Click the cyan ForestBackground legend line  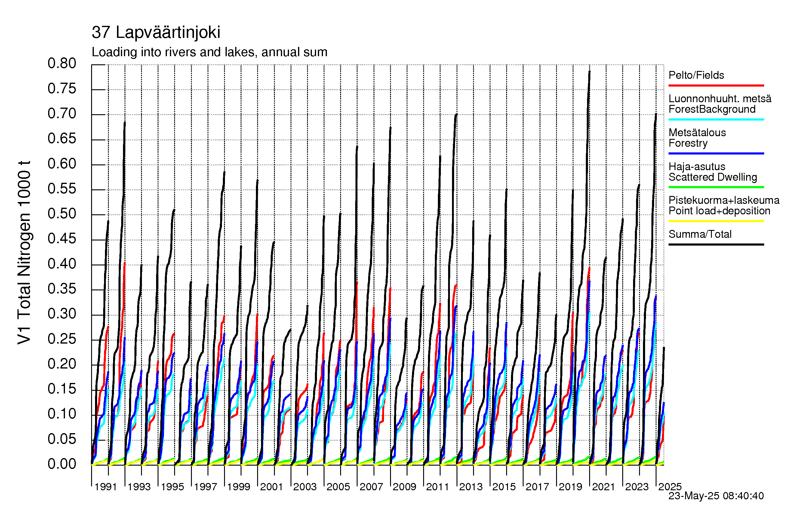[716, 119]
